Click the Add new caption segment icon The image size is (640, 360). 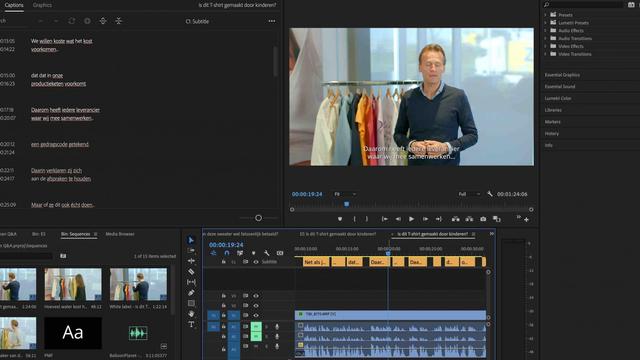coord(87,21)
